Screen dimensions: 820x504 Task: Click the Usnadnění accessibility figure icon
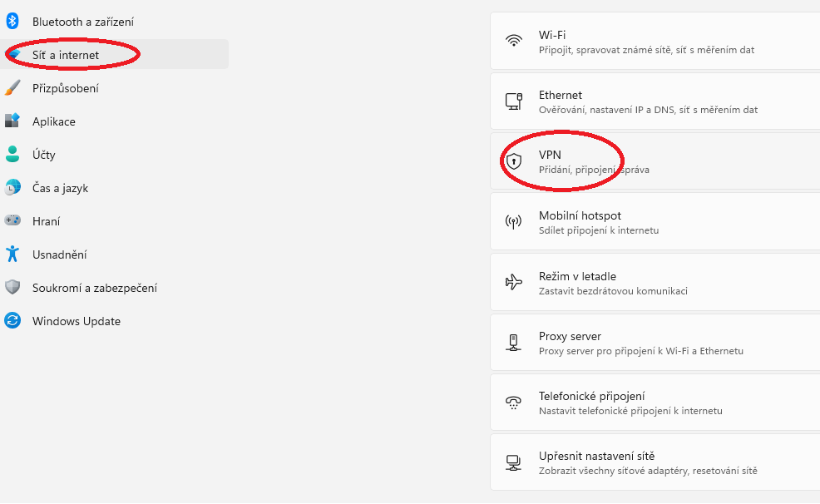pyautogui.click(x=12, y=254)
